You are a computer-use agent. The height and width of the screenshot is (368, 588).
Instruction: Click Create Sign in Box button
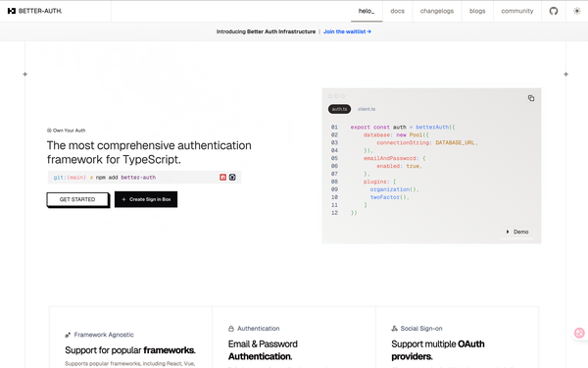[x=146, y=199]
